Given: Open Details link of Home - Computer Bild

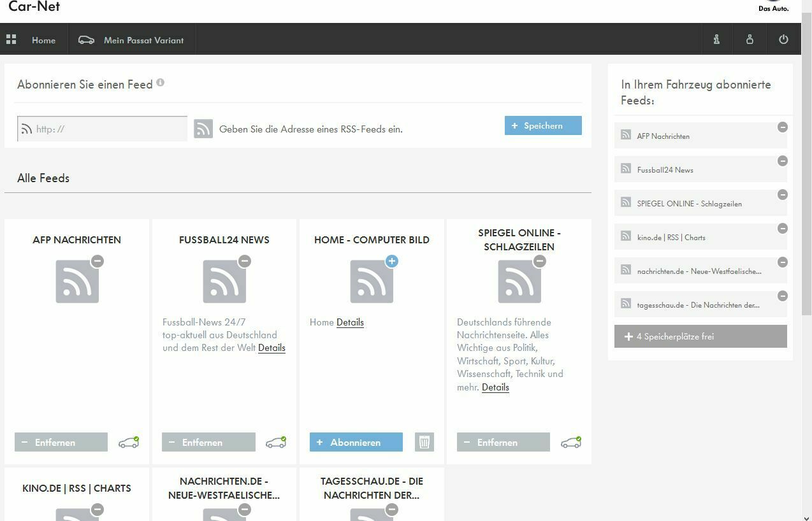Looking at the screenshot, I should click(350, 322).
